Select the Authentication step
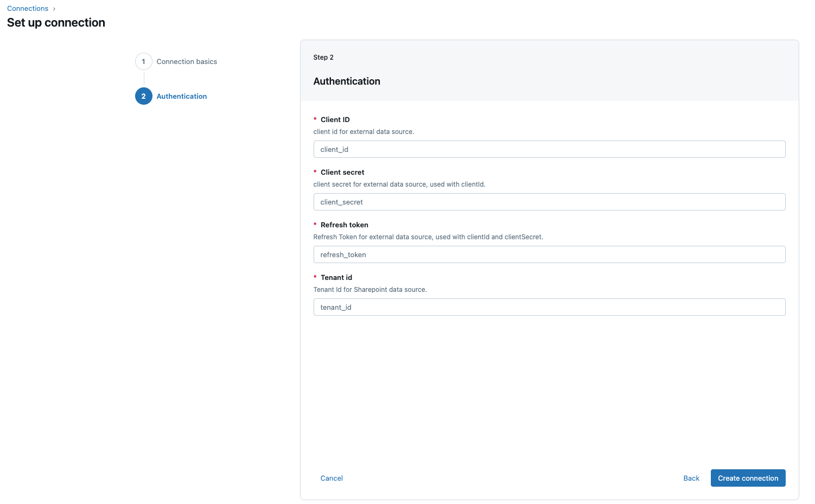The height and width of the screenshot is (504, 815). click(181, 96)
